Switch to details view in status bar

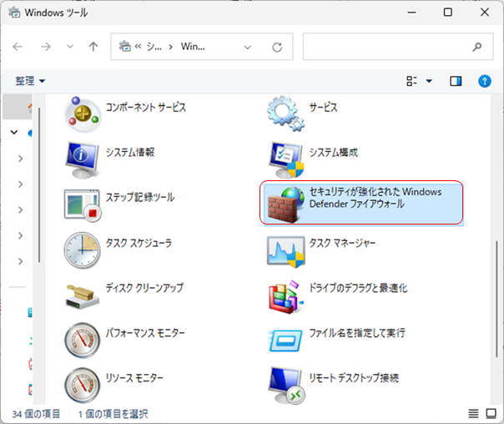(x=473, y=413)
